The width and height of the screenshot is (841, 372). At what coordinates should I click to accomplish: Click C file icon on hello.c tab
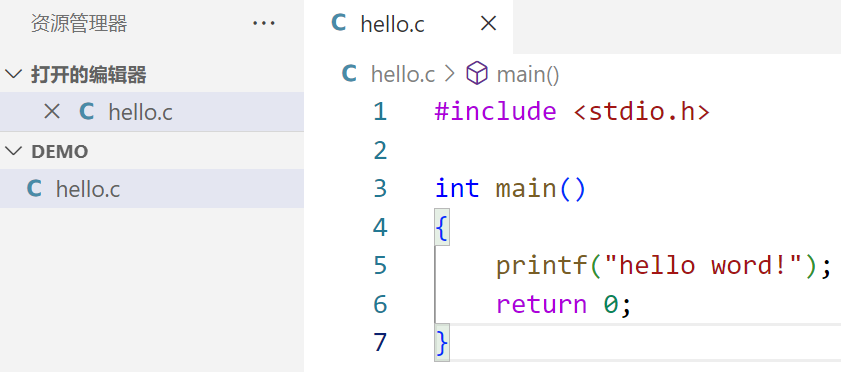pyautogui.click(x=338, y=23)
